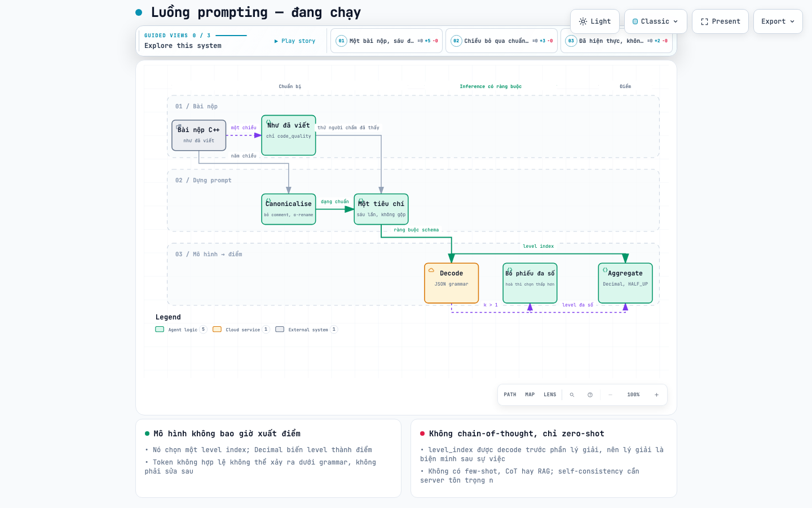The height and width of the screenshot is (508, 812).
Task: Open the Export dropdown menu
Action: [778, 21]
